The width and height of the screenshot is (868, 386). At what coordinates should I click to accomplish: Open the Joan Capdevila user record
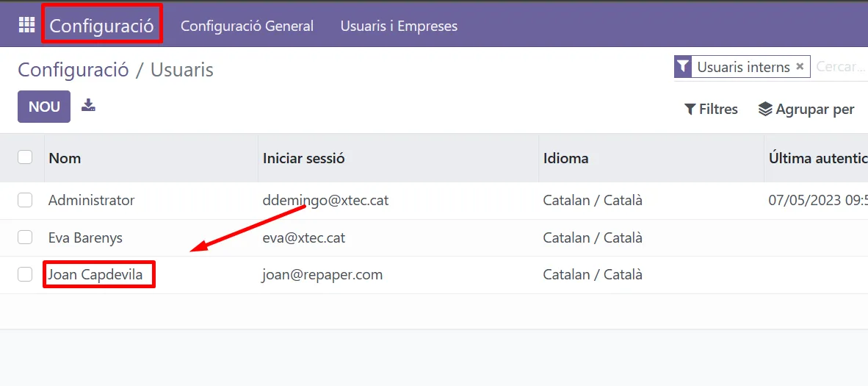tap(95, 275)
